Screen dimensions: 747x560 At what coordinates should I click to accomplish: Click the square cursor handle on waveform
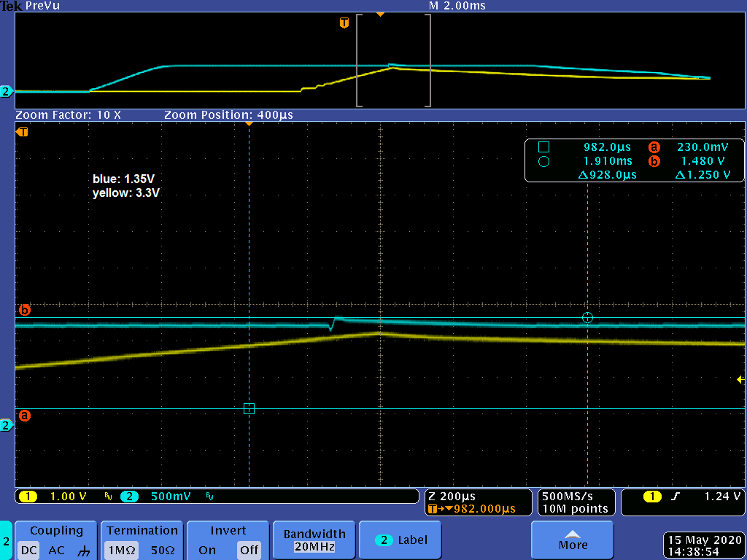pyautogui.click(x=249, y=408)
